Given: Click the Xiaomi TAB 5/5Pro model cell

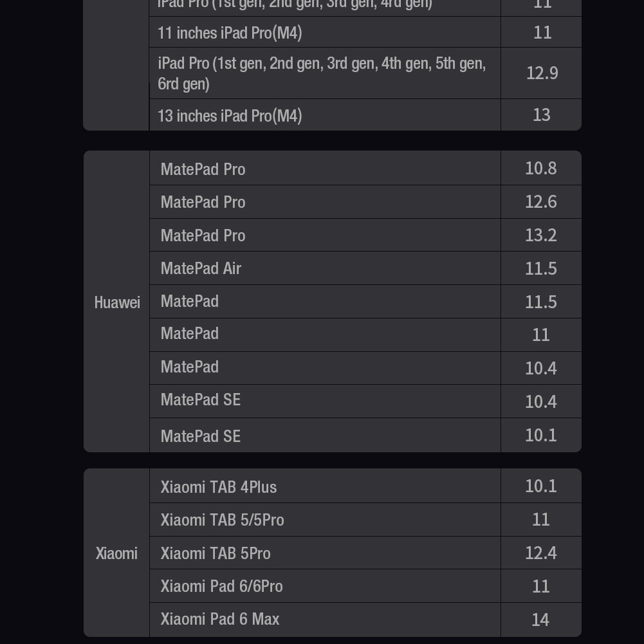Looking at the screenshot, I should coord(222,520).
